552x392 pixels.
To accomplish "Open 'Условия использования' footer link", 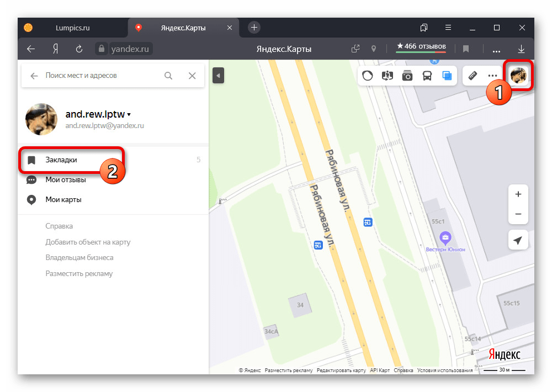I will point(445,370).
